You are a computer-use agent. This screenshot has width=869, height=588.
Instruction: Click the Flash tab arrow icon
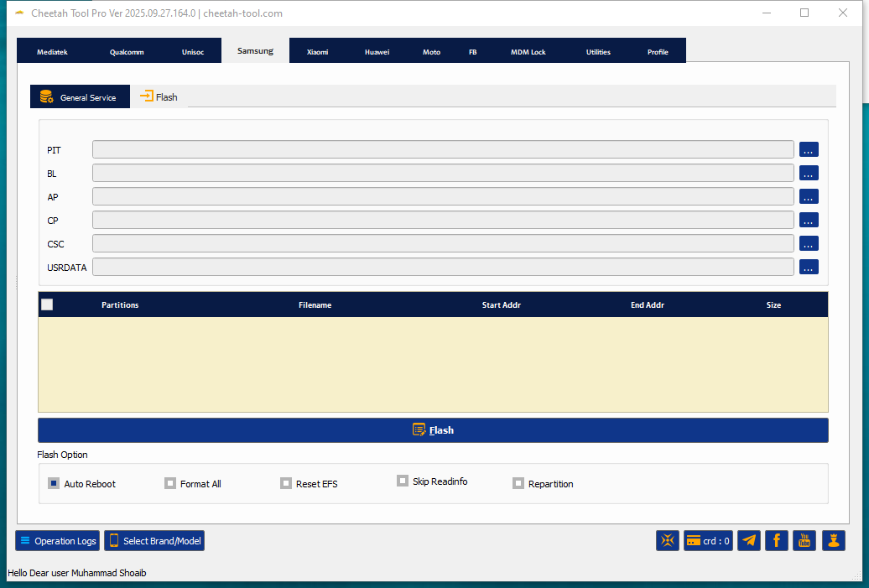148,96
